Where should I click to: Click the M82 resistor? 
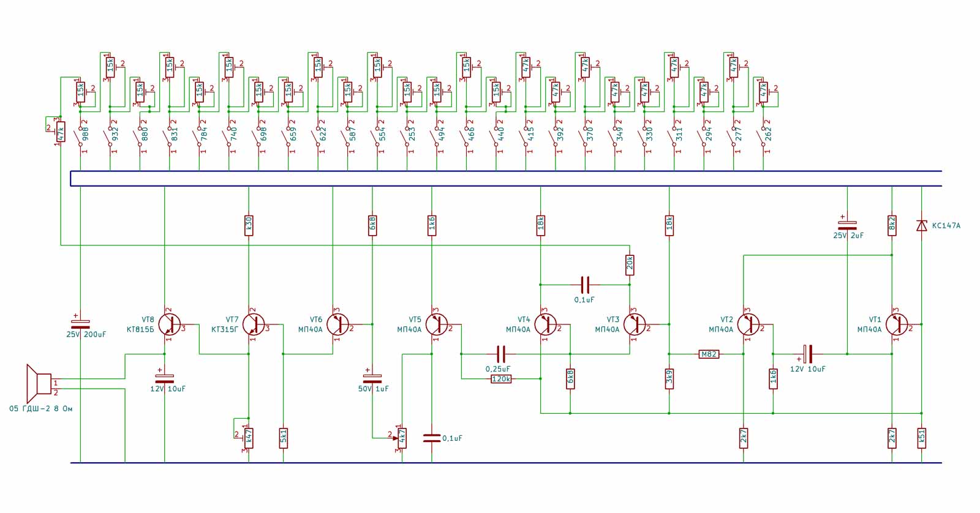pyautogui.click(x=709, y=354)
